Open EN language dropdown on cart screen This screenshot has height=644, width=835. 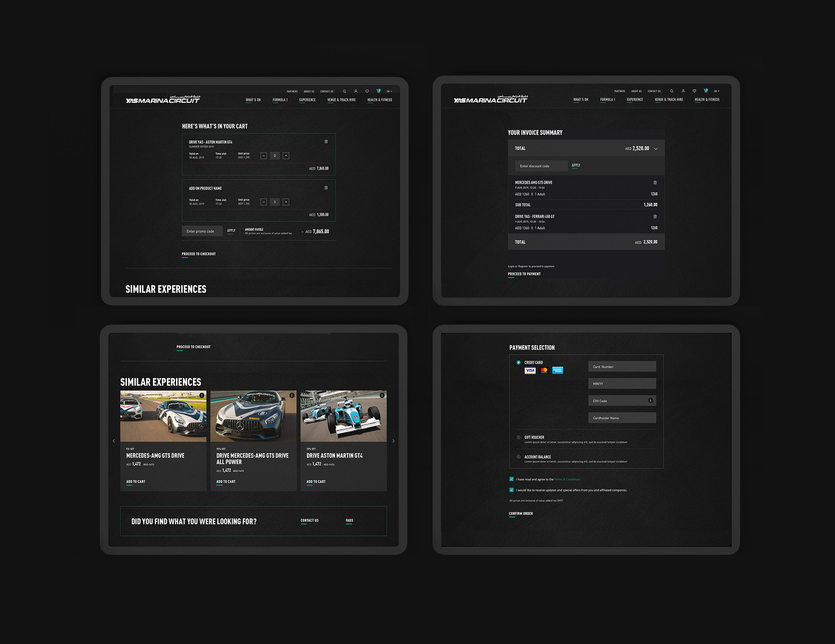click(x=389, y=91)
